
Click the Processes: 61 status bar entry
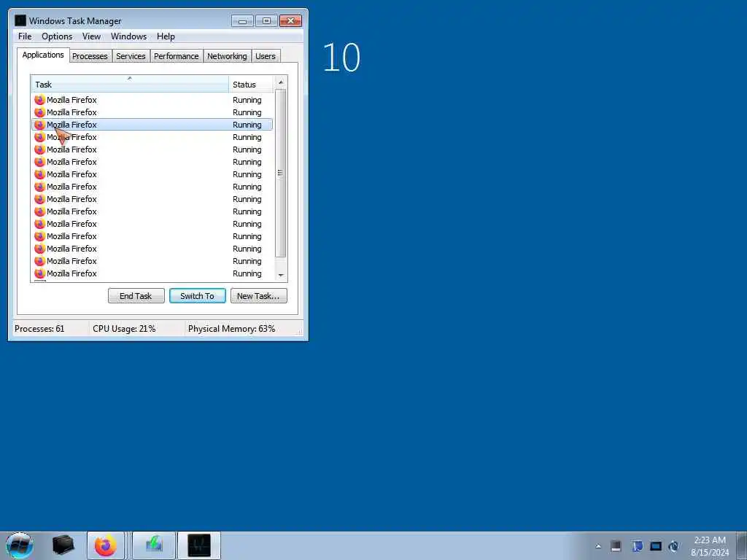(x=39, y=329)
